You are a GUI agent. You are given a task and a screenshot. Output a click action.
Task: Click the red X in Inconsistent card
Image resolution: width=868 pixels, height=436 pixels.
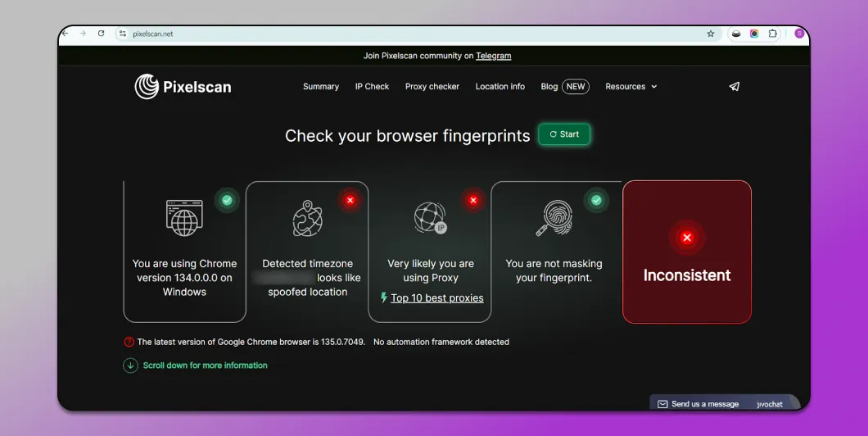point(687,238)
